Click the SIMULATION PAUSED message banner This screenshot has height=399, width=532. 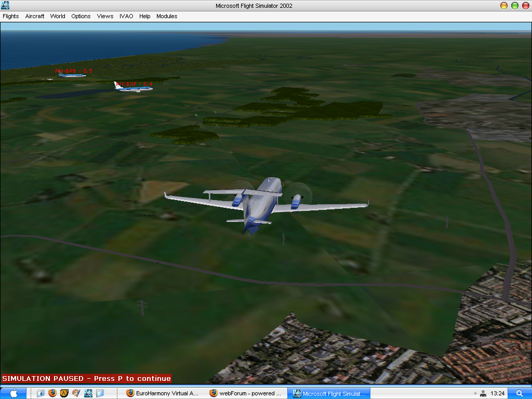[87, 378]
